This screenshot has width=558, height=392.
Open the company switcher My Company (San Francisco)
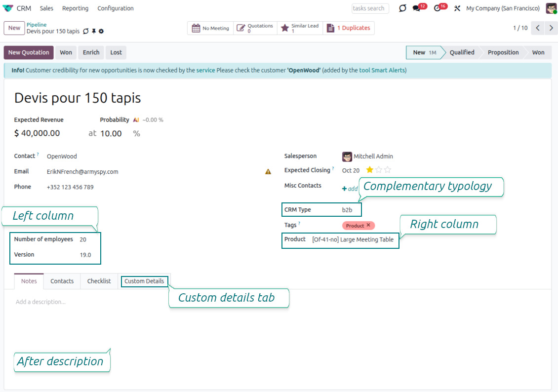[x=503, y=8]
